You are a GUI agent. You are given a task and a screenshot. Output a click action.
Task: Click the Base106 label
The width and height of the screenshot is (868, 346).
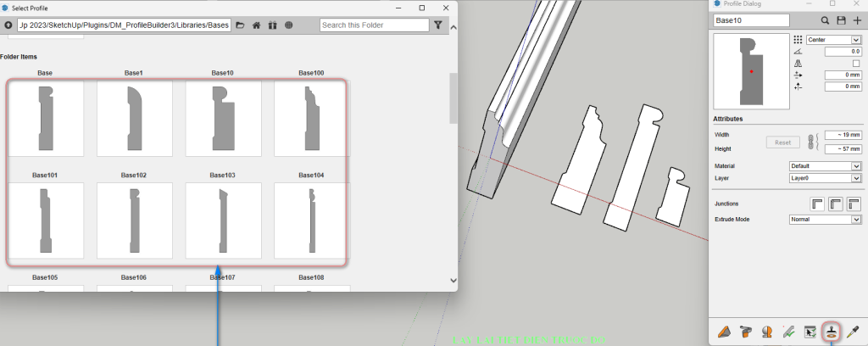coord(134,277)
